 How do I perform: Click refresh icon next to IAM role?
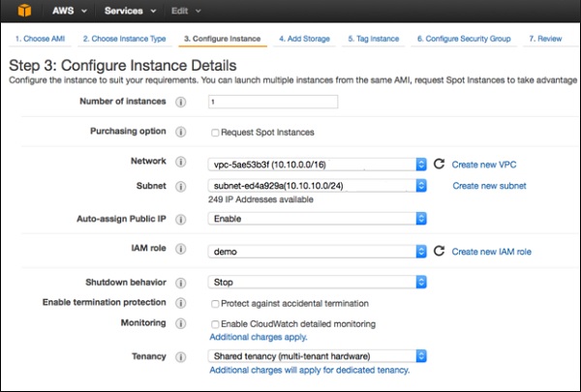point(439,252)
